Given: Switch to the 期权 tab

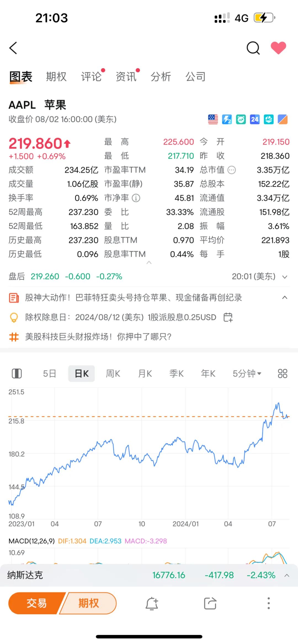Looking at the screenshot, I should pyautogui.click(x=56, y=77).
